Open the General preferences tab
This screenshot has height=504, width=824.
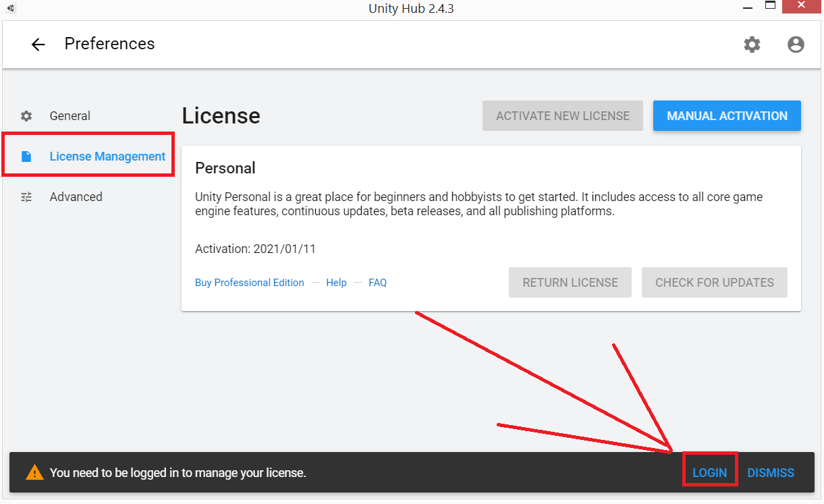(x=70, y=116)
